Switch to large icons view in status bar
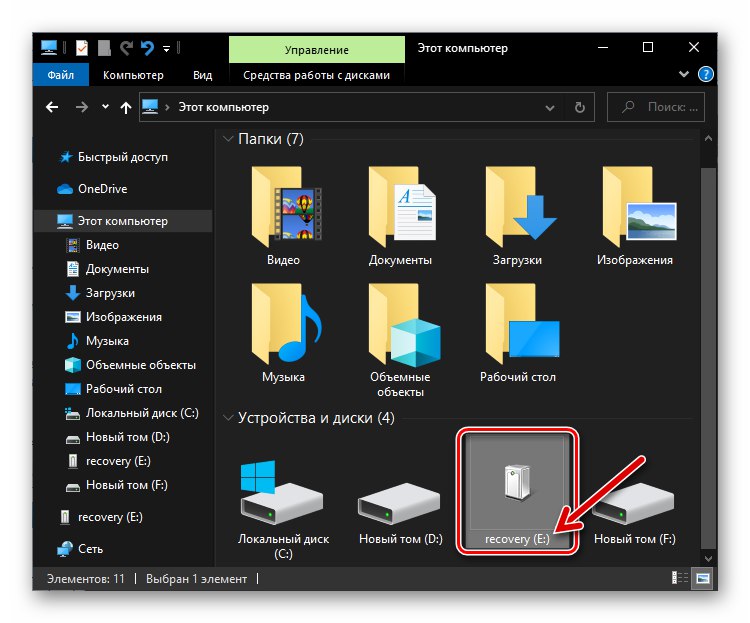 tap(702, 578)
